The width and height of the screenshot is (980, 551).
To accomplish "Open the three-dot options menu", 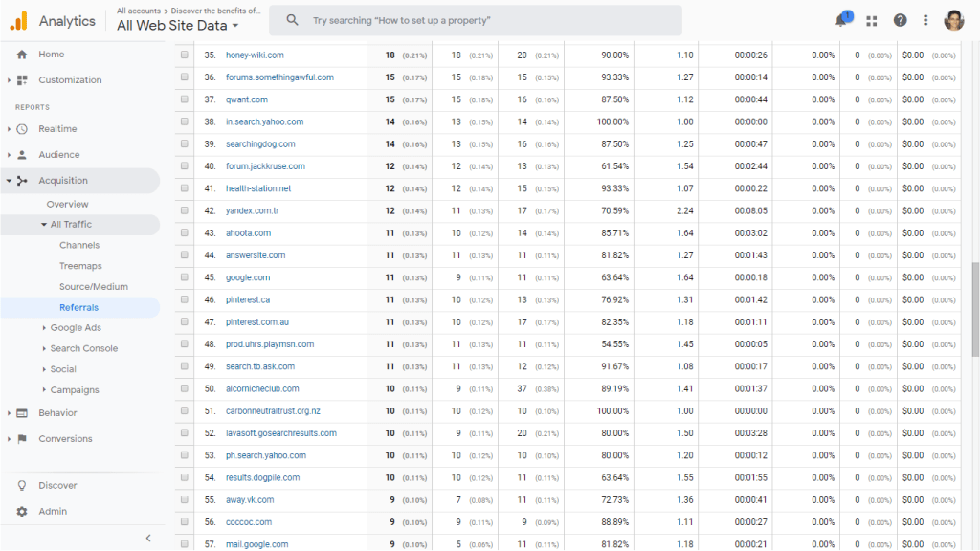I will pyautogui.click(x=925, y=21).
